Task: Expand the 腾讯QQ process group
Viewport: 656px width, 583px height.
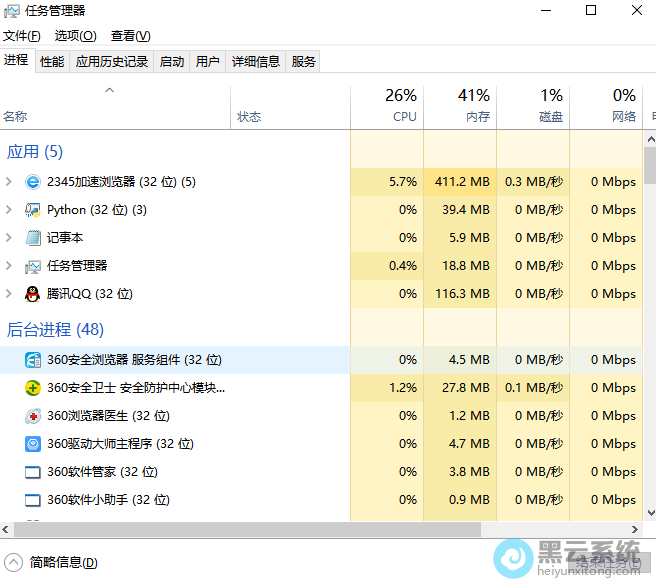Action: (x=9, y=294)
